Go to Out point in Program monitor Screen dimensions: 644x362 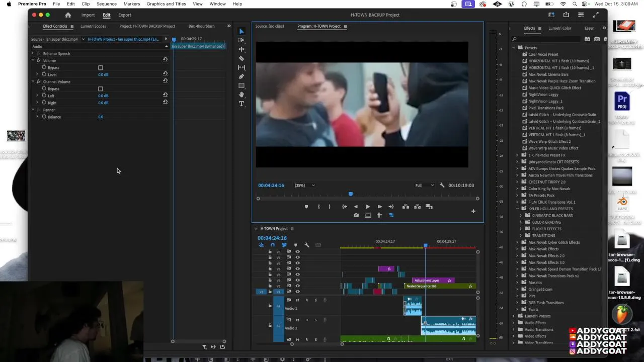(391, 207)
